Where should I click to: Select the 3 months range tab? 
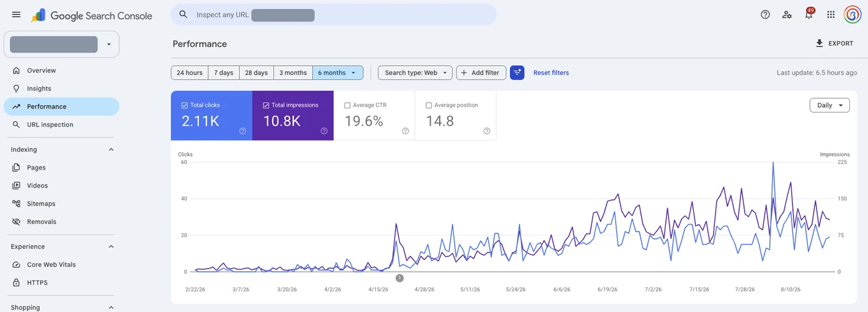click(x=293, y=72)
